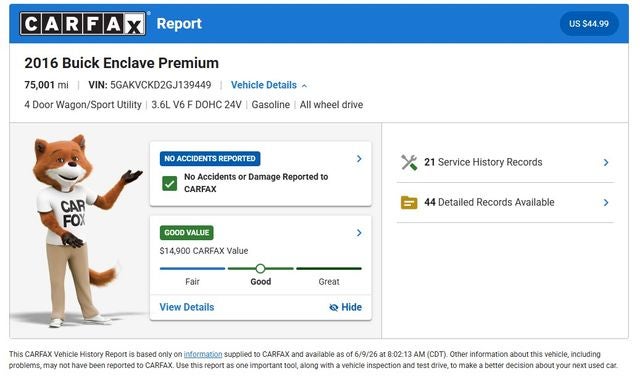Click the 2016 Buick Enclave Premium title

122,63
